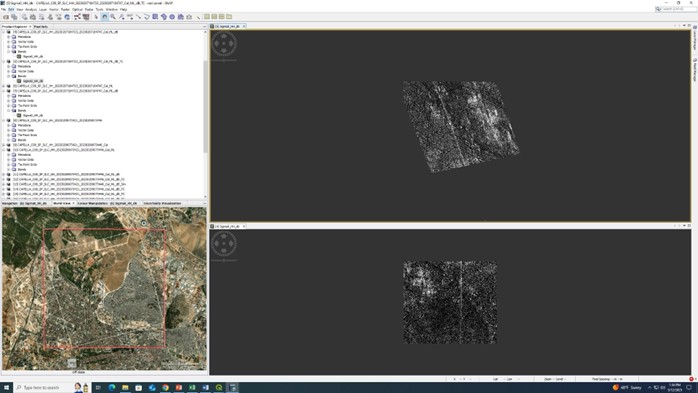The height and width of the screenshot is (393, 698).
Task: Select the draw polygon geometry tool
Action: point(146,16)
